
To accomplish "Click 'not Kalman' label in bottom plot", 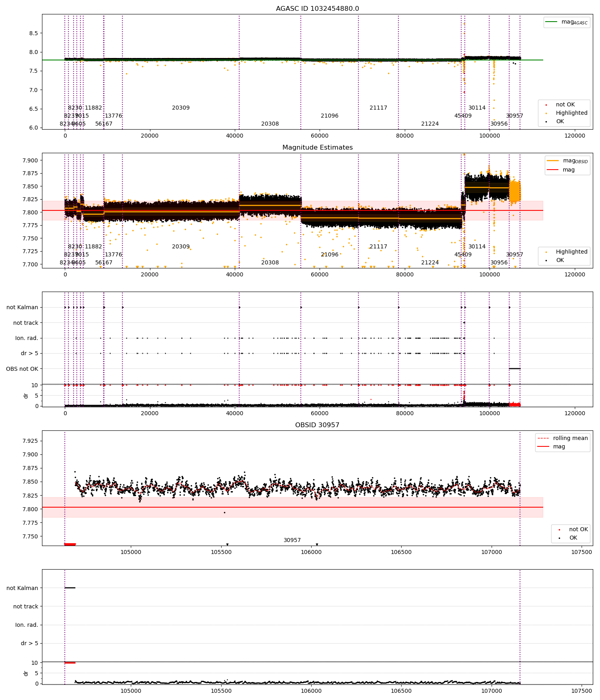I will [22, 588].
